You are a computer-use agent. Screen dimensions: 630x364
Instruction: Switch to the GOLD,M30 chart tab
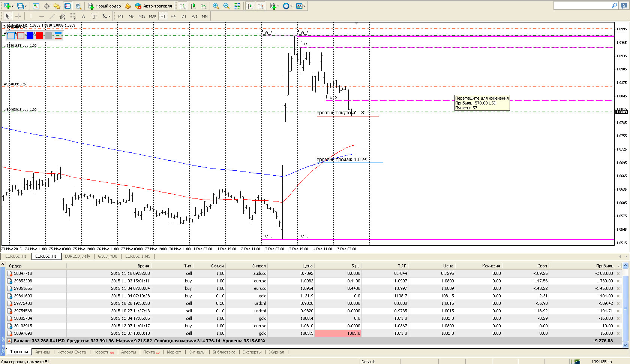pyautogui.click(x=108, y=256)
